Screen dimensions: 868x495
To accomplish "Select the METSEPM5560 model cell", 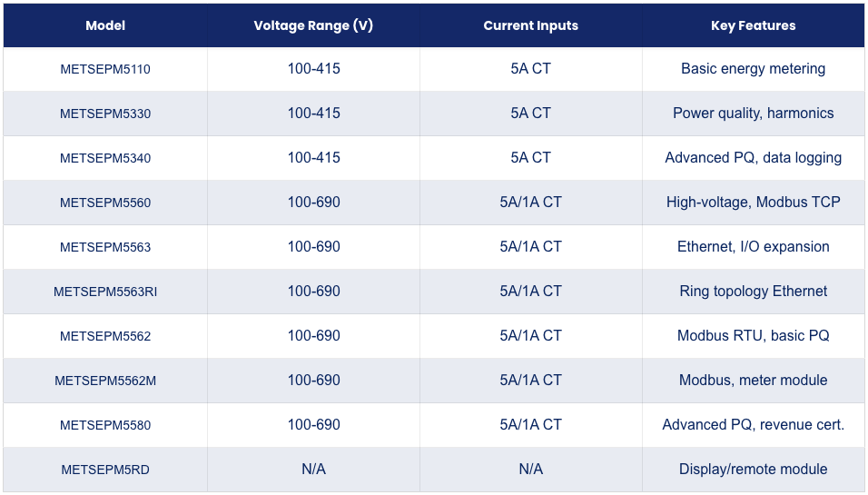I will click(x=105, y=203).
